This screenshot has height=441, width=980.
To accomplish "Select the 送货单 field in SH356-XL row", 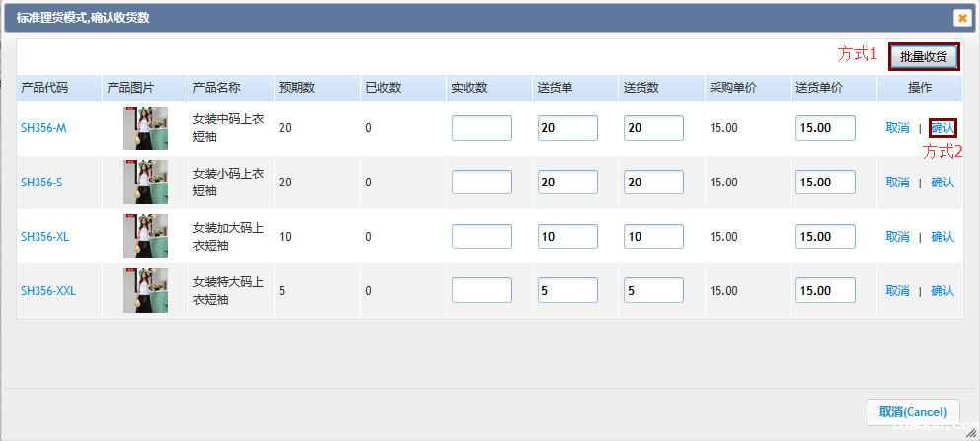I will [x=567, y=237].
